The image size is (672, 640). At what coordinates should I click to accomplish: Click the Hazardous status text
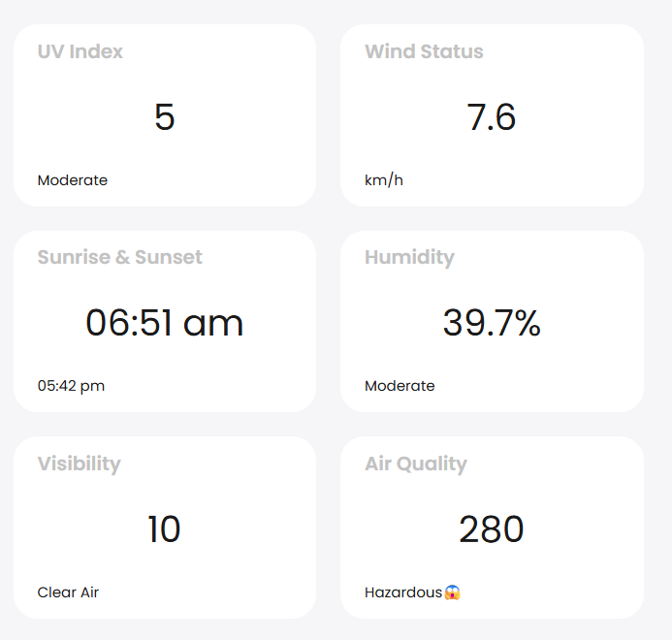coord(403,592)
